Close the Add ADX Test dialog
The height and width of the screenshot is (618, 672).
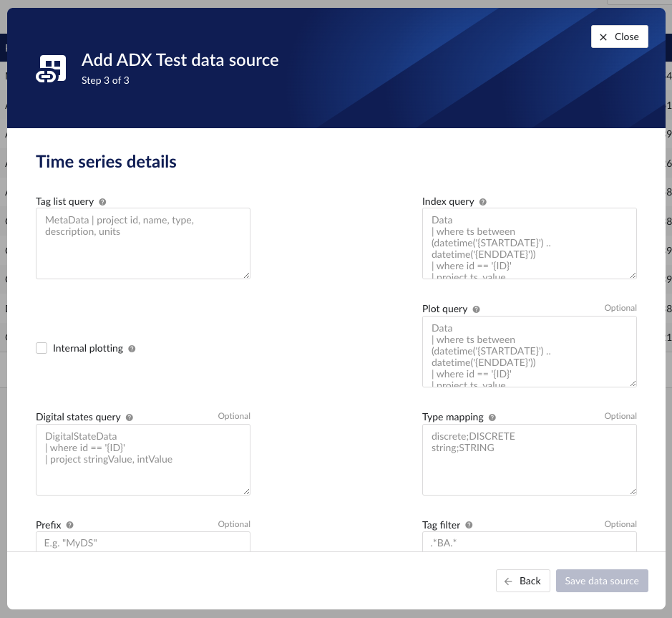click(619, 37)
